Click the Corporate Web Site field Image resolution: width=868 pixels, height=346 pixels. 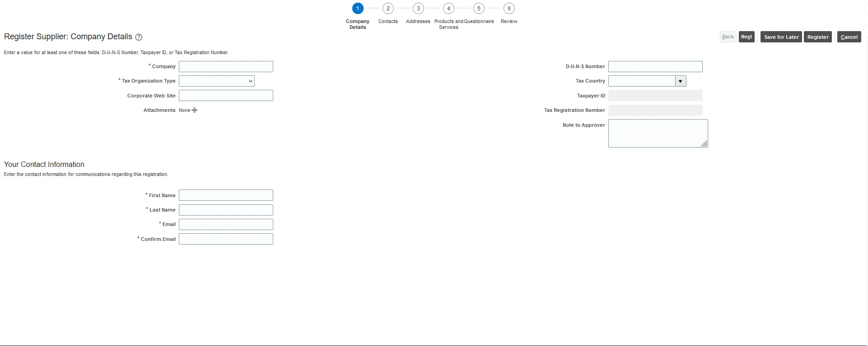[226, 96]
